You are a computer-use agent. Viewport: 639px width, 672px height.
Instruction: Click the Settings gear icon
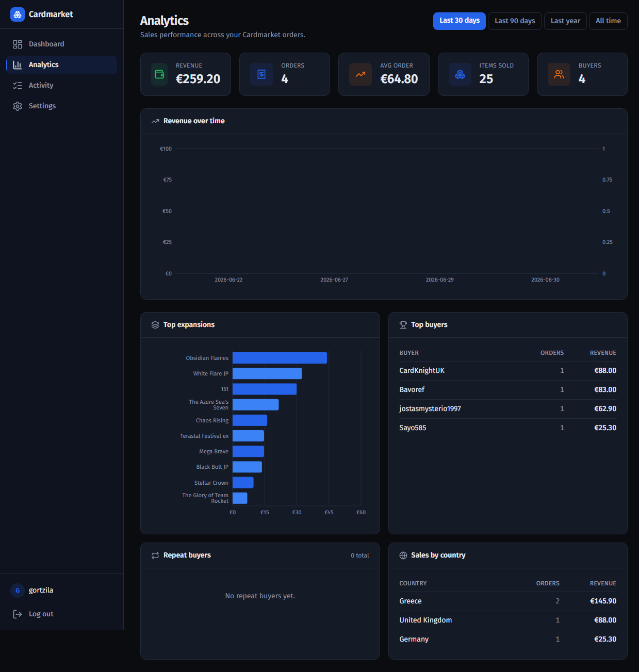[18, 106]
